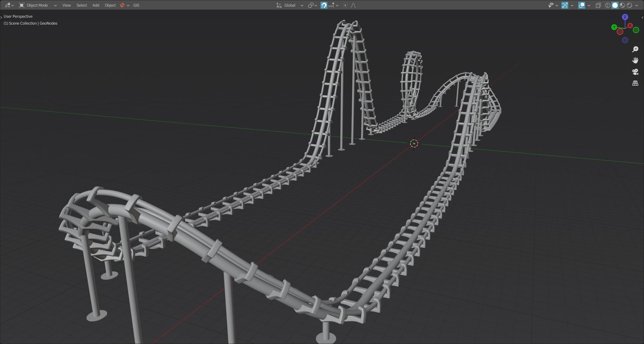Switch to Wireframe viewport shading

pyautogui.click(x=608, y=5)
